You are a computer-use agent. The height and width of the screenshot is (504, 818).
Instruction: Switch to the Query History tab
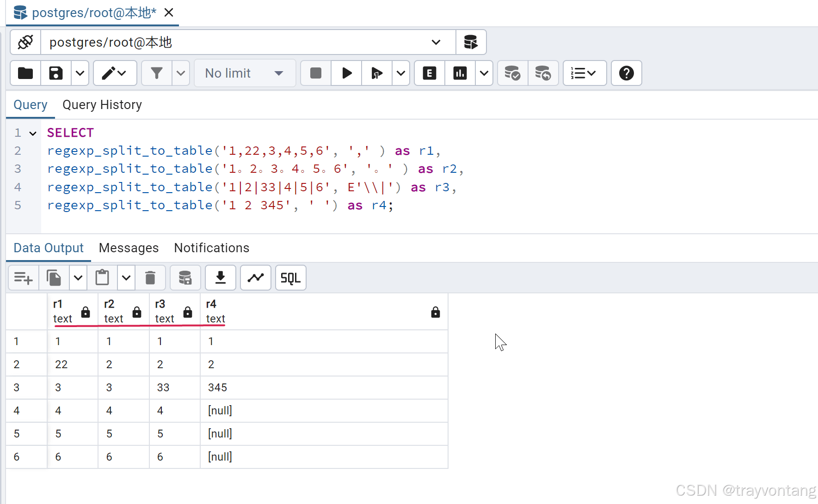pos(102,105)
